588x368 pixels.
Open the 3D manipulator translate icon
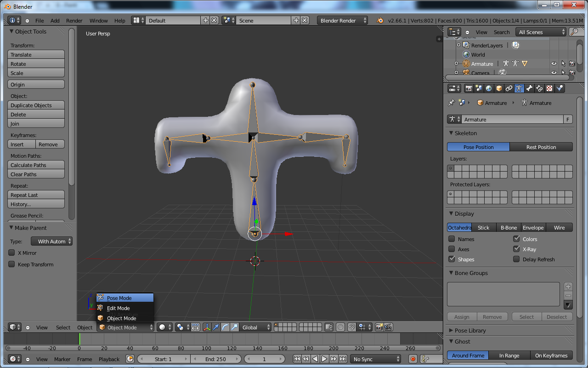(216, 327)
